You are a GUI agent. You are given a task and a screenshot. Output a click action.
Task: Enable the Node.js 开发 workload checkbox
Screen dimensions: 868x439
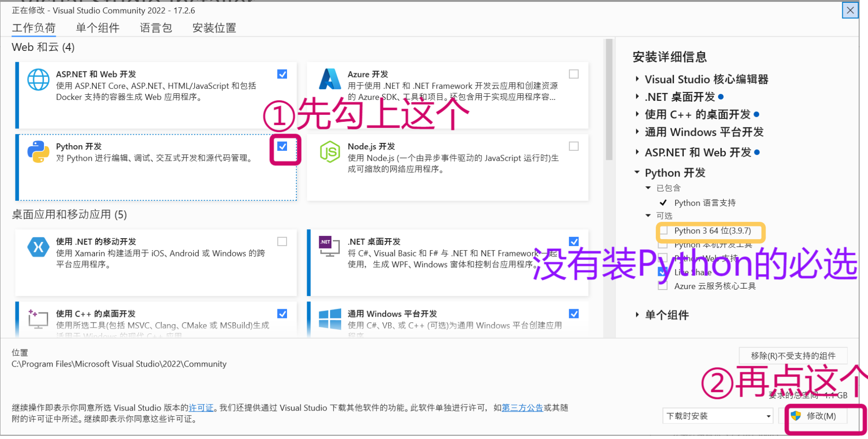574,146
